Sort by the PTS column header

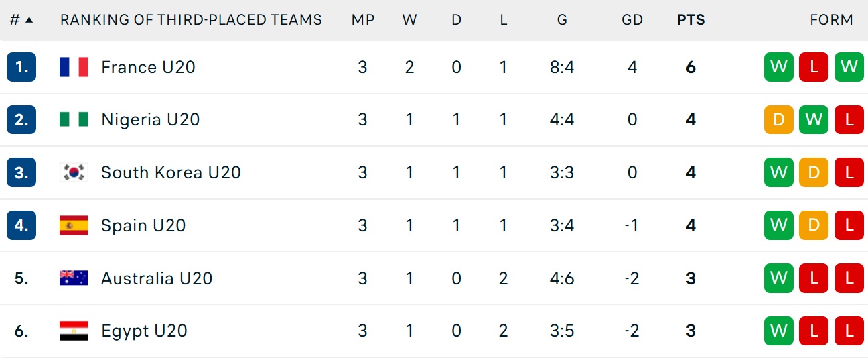click(691, 20)
